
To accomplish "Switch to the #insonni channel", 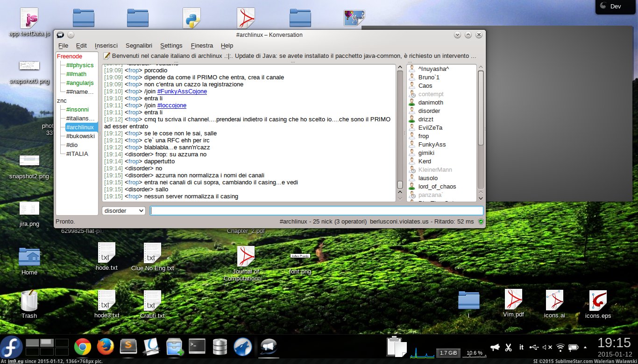I will (77, 109).
